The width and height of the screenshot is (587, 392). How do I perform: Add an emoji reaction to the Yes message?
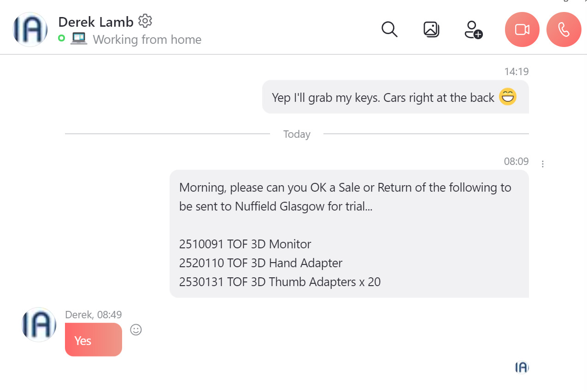[136, 329]
